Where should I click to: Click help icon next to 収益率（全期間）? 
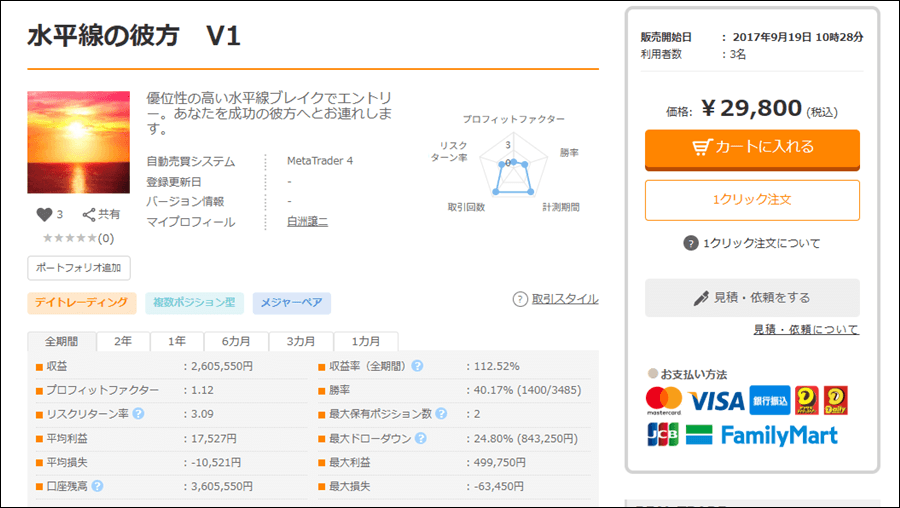coord(417,366)
